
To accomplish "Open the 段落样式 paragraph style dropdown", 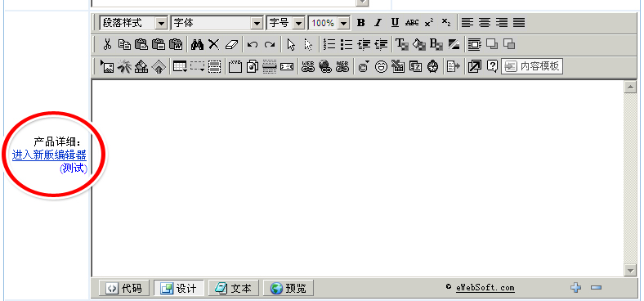I will [x=133, y=23].
